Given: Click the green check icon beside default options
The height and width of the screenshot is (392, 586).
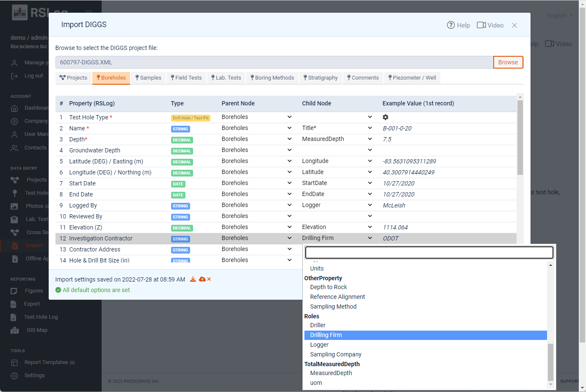Looking at the screenshot, I should 58,290.
